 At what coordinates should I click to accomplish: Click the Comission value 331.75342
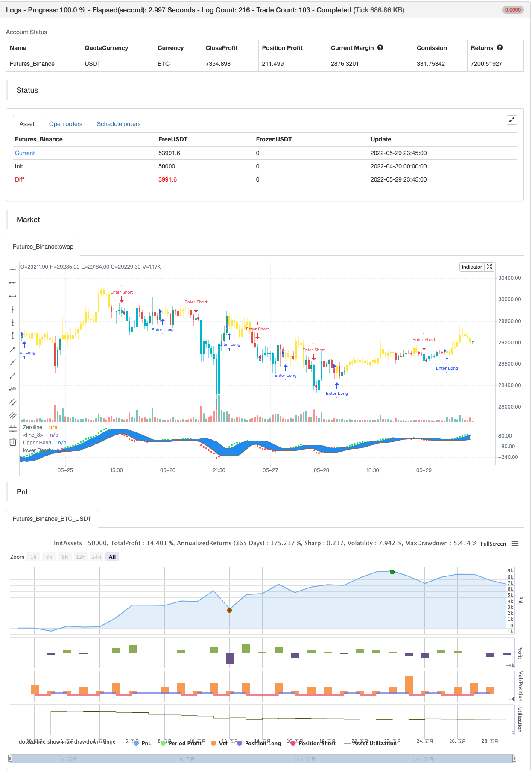pyautogui.click(x=431, y=64)
